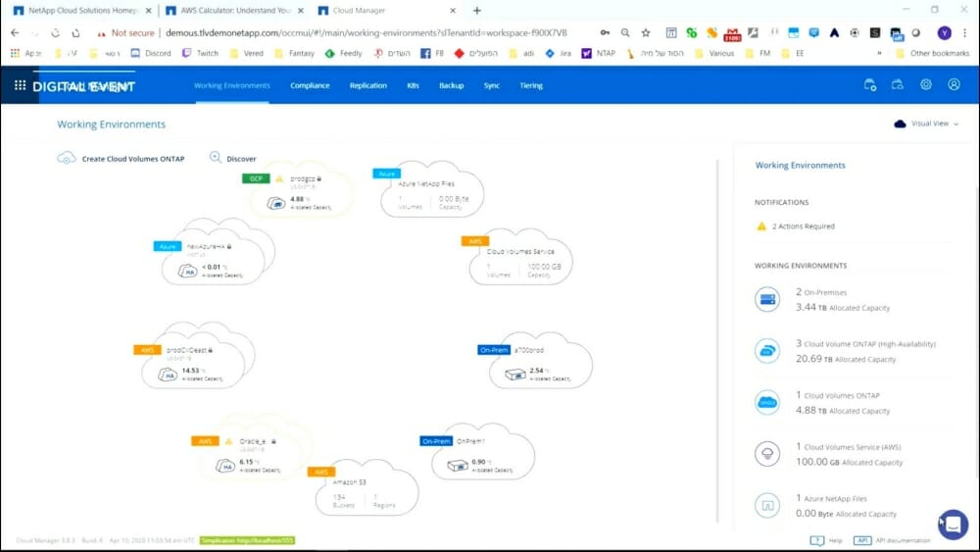Click the single-node Cloud Volumes ONTAP summary icon

pyautogui.click(x=767, y=403)
